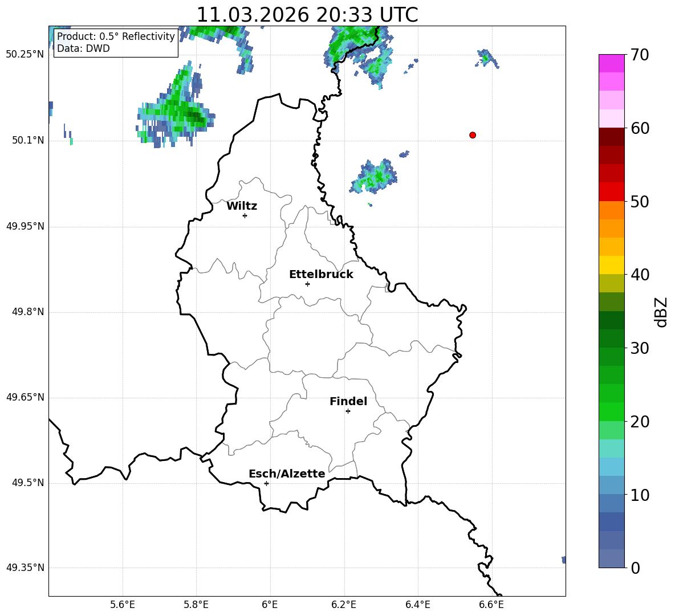The image size is (675, 616).
Task: Click the Findel station cross marker
Action: pyautogui.click(x=348, y=411)
